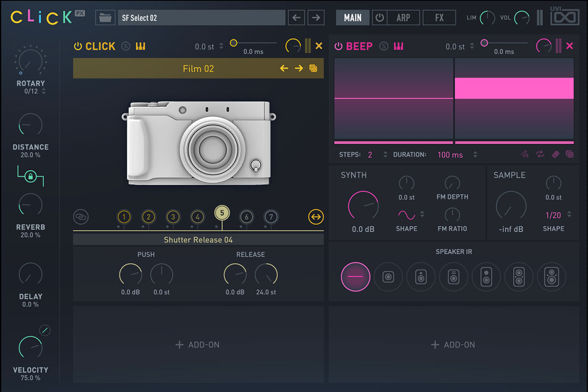Switch to the MAIN tab
Image resolution: width=588 pixels, height=392 pixels.
click(353, 18)
